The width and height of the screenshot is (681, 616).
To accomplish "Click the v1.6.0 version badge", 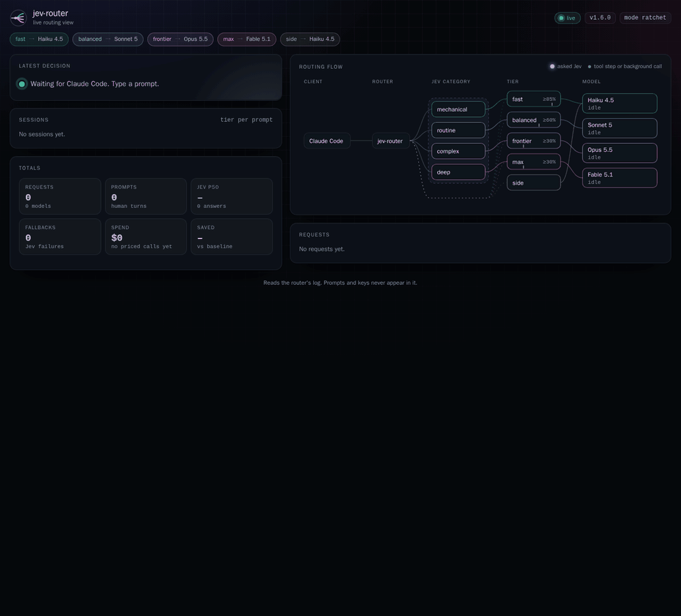I will click(x=600, y=18).
